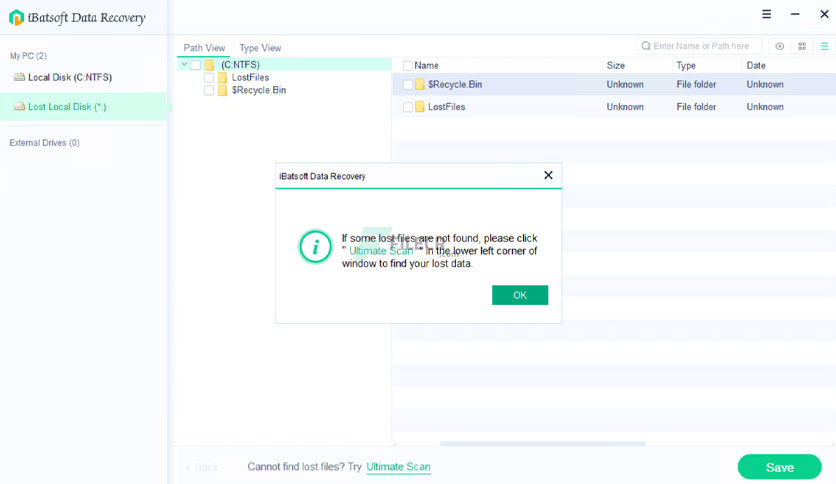Select the (C:NTFS) label in the tree
The height and width of the screenshot is (484, 836).
point(240,65)
